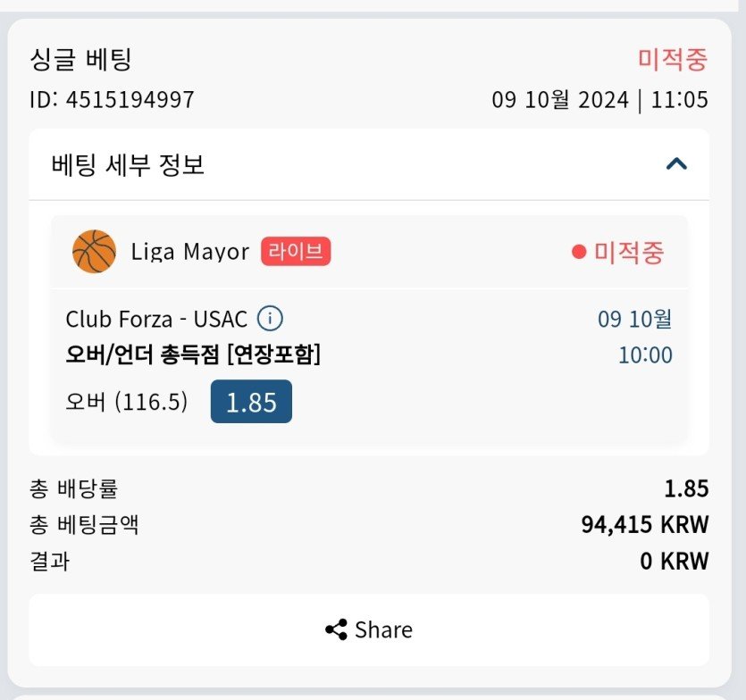The height and width of the screenshot is (700, 746).
Task: Tap the red 라이브 badge
Action: 296,252
